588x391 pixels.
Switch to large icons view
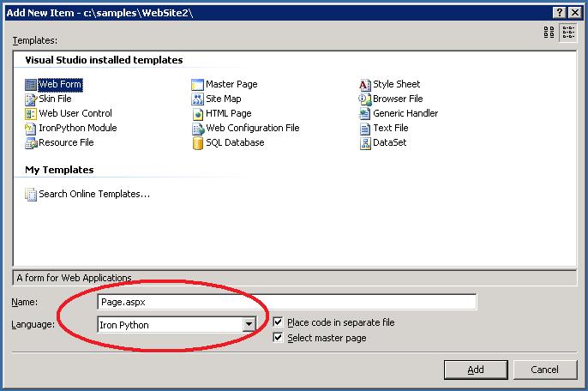pyautogui.click(x=549, y=33)
